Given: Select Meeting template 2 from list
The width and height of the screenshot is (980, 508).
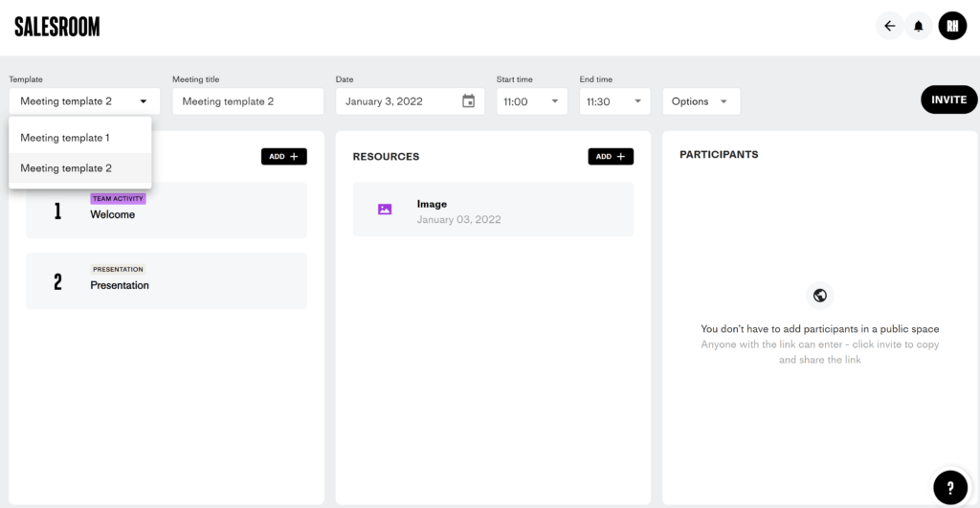Looking at the screenshot, I should (x=66, y=168).
